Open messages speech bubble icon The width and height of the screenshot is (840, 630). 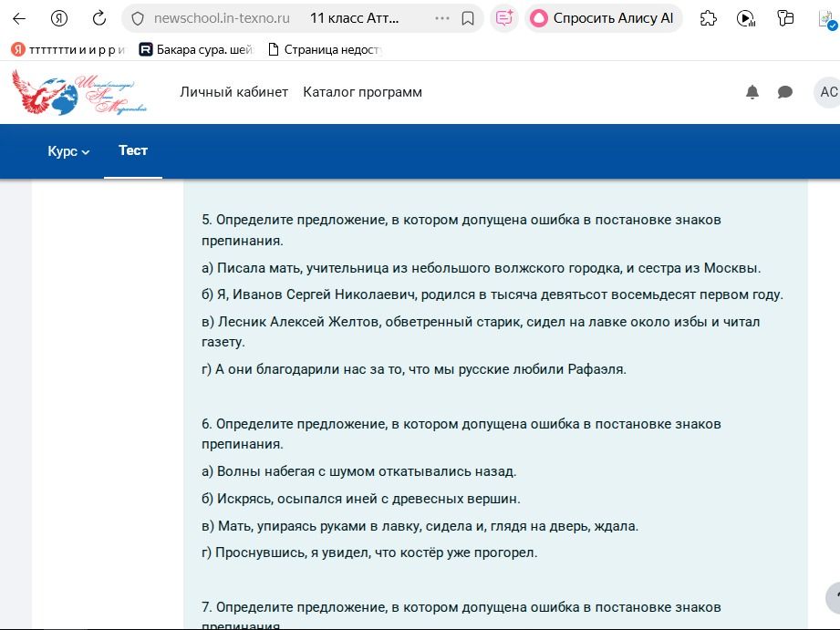click(x=785, y=92)
